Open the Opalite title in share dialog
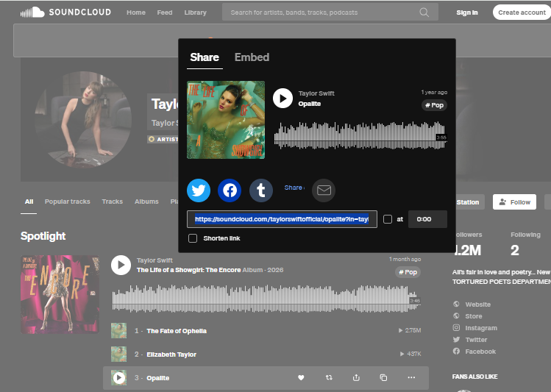The image size is (551, 392). click(x=310, y=104)
